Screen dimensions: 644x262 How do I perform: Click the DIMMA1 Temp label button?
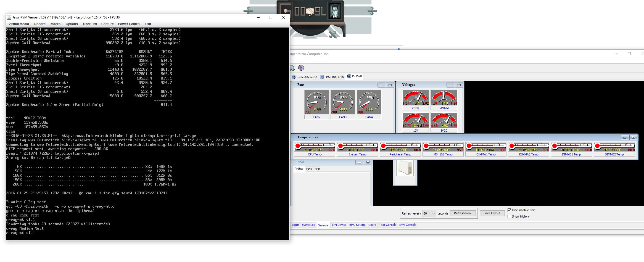[x=486, y=155]
